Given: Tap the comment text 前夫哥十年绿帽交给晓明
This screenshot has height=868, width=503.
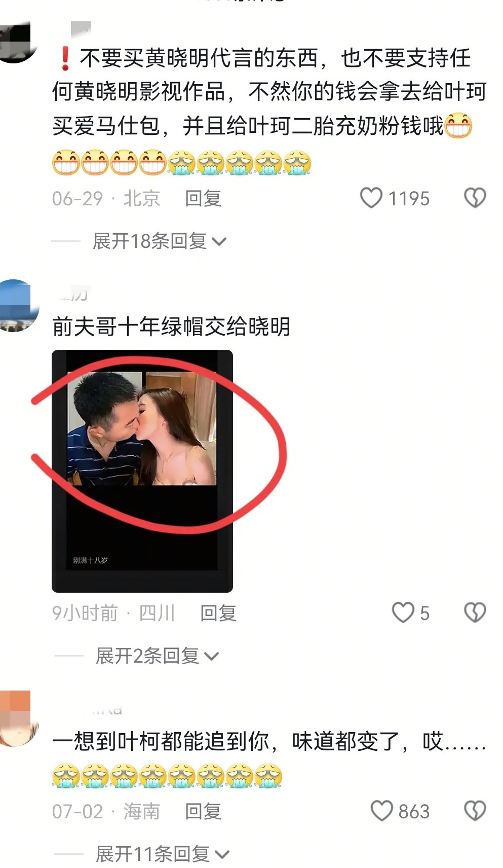Looking at the screenshot, I should (x=171, y=327).
